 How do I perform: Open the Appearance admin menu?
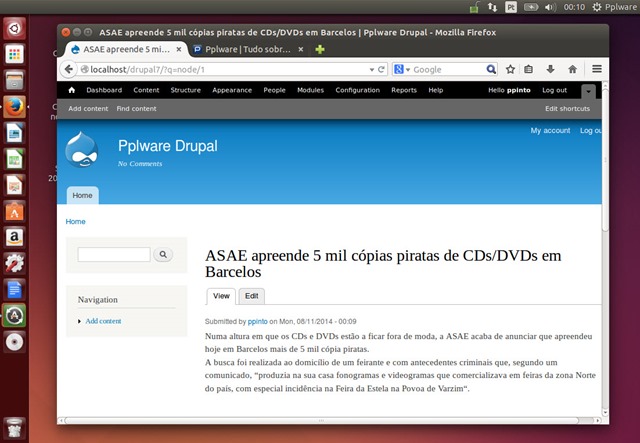[x=232, y=90]
